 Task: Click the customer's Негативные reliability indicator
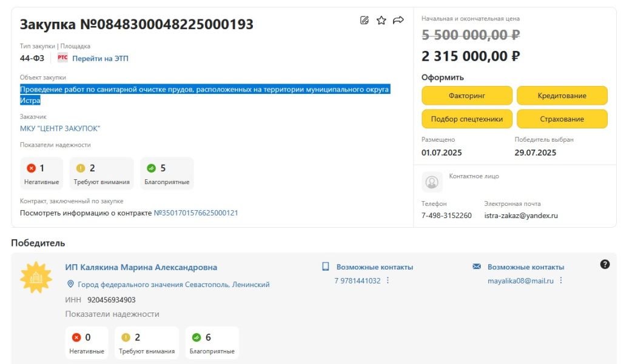(x=42, y=173)
